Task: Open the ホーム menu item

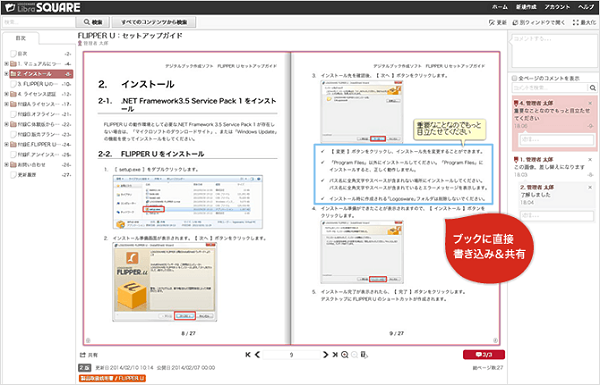Action: [x=500, y=7]
